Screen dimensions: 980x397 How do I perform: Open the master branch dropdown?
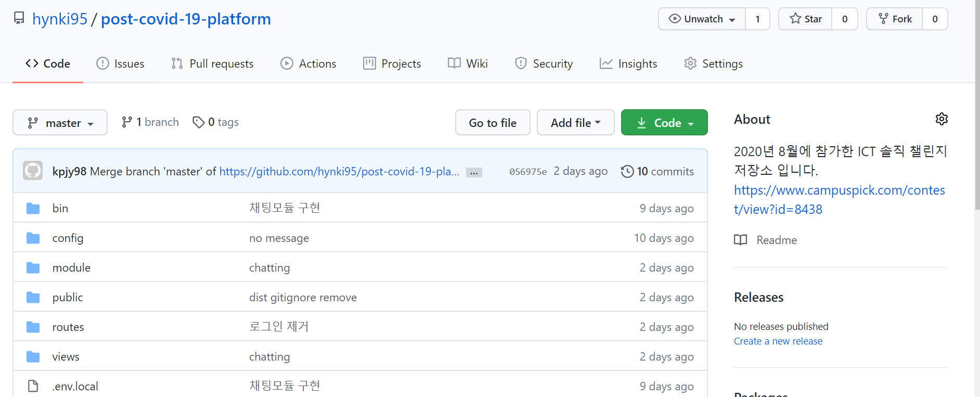click(60, 123)
